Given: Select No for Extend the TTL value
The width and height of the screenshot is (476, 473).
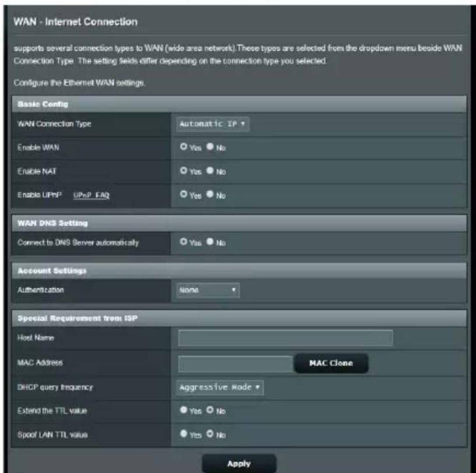Looking at the screenshot, I should point(210,410).
